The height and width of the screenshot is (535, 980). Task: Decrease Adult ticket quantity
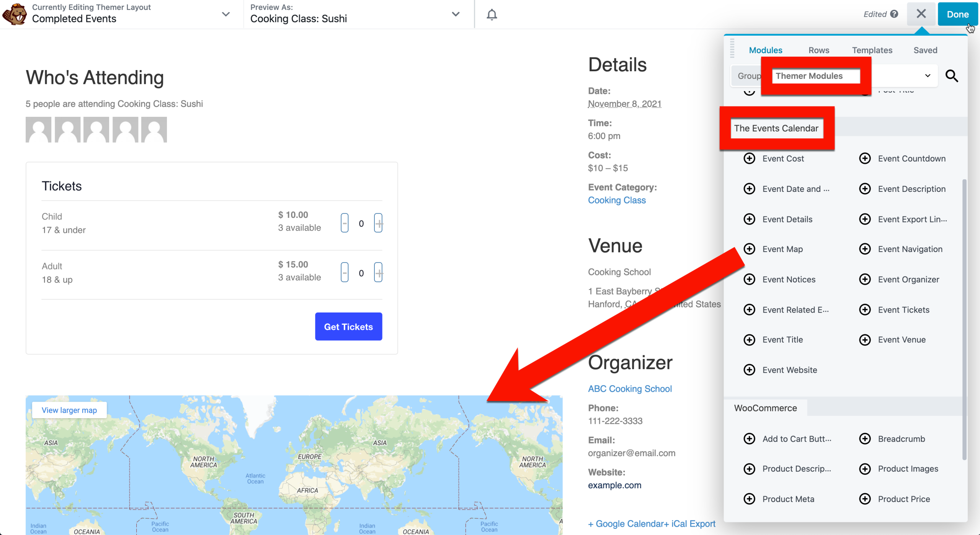[x=345, y=272]
